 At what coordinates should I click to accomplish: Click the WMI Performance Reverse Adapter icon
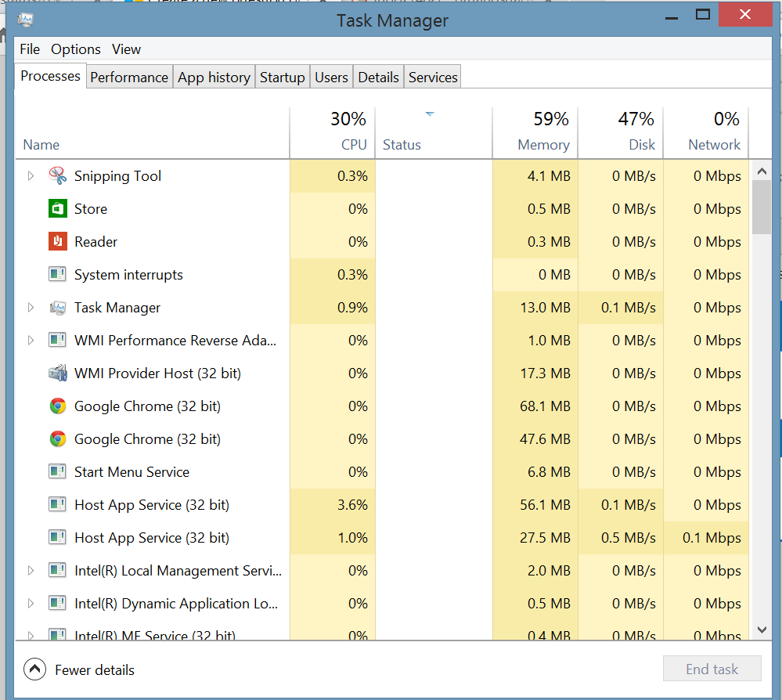point(57,340)
